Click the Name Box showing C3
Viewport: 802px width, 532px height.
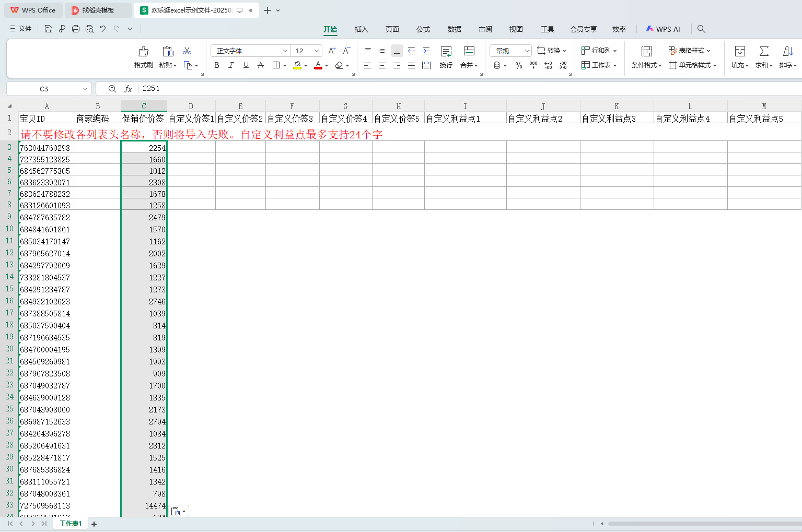(44, 89)
